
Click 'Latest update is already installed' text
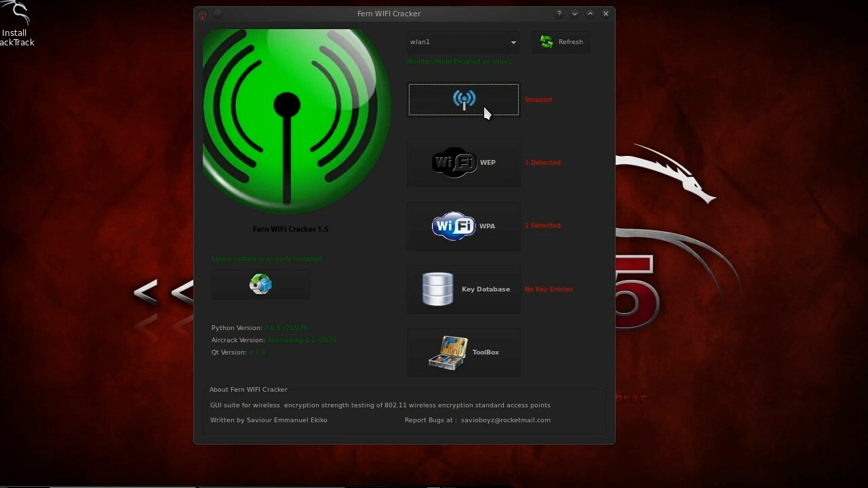[267, 259]
